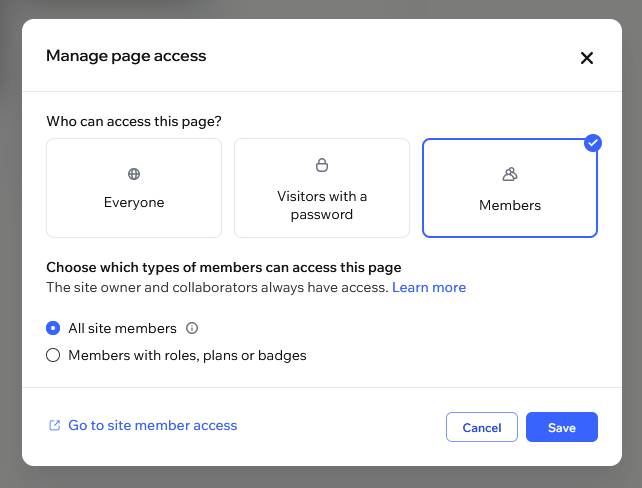Click the external link icon near site member access
The image size is (642, 488).
(x=54, y=425)
